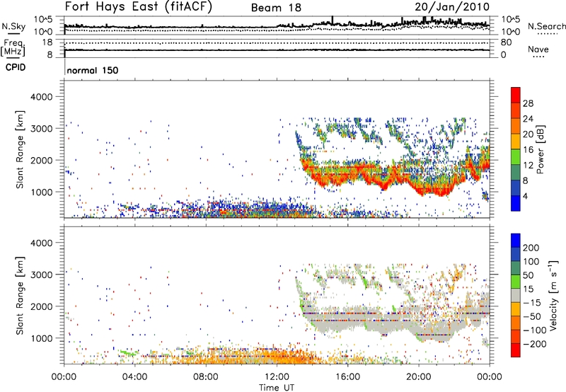Select the 'Beam 18' label
The height and width of the screenshot is (392, 566).
click(x=276, y=8)
